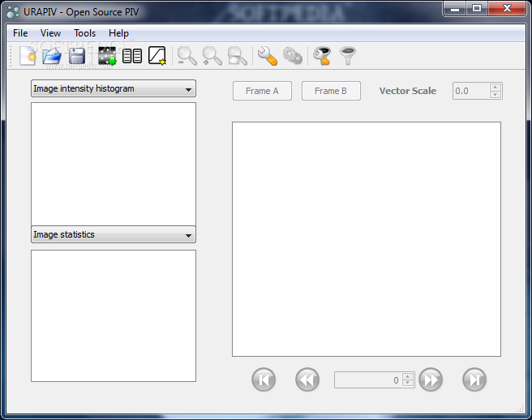Click the URAPIV title bar app icon
Viewport: 532px width, 420px height.
tap(13, 12)
